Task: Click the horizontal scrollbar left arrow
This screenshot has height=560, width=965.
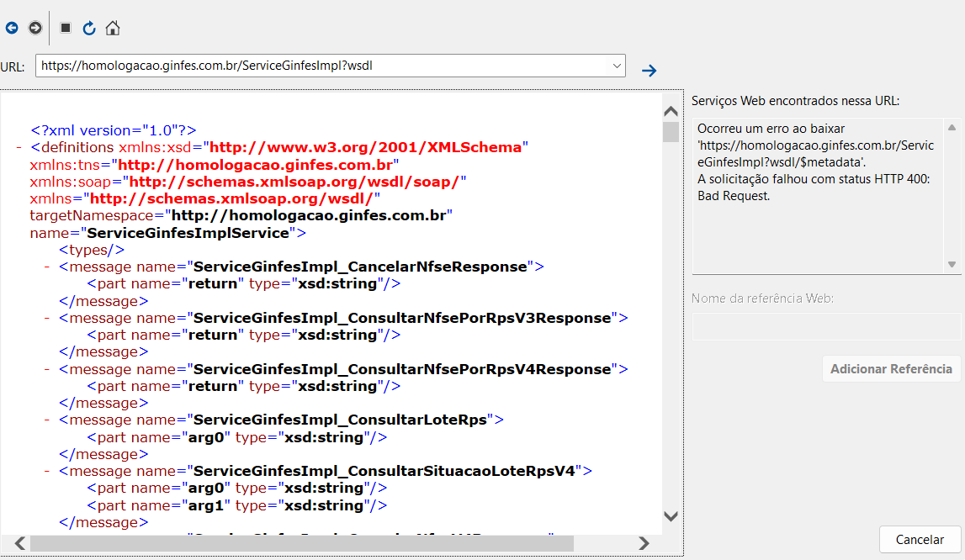Action: (19, 543)
